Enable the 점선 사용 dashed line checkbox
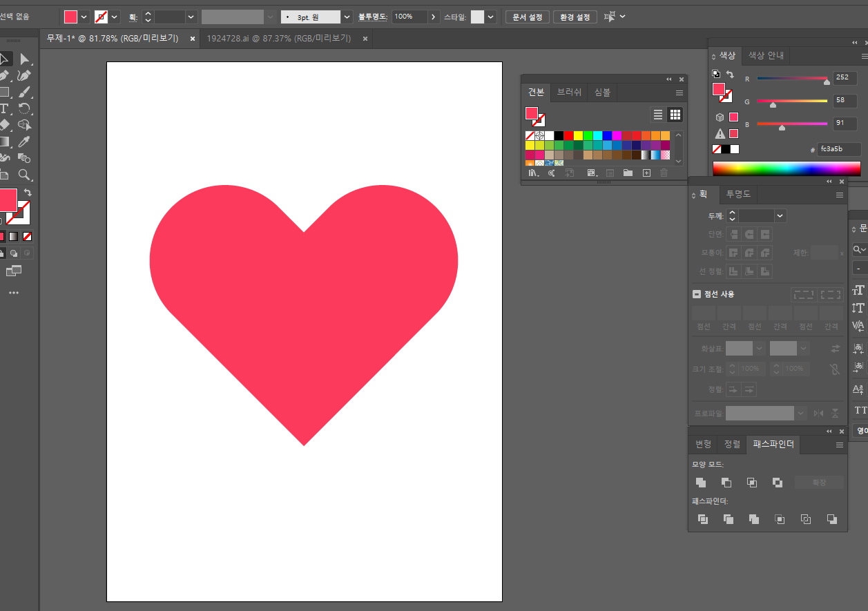Screen dimensions: 868x611 697,294
